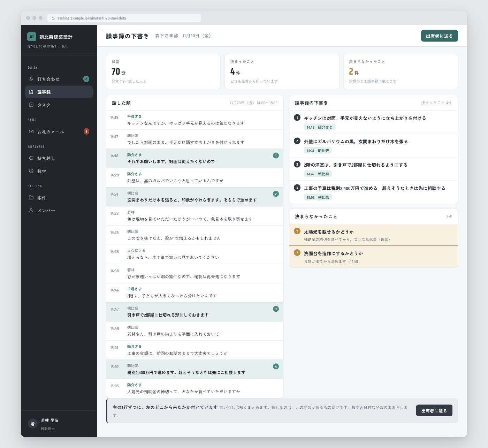Open the メンバー settings page
The height and width of the screenshot is (448, 488).
(59, 211)
